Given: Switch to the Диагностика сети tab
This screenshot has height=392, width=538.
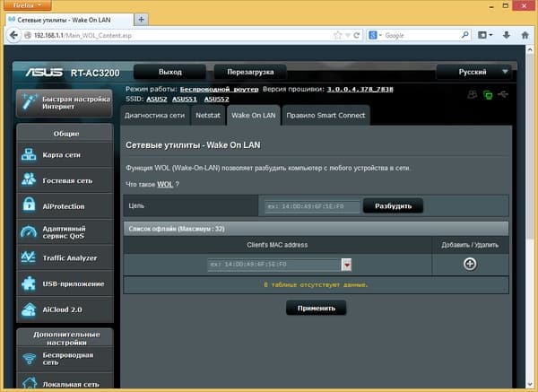Looking at the screenshot, I should [154, 116].
